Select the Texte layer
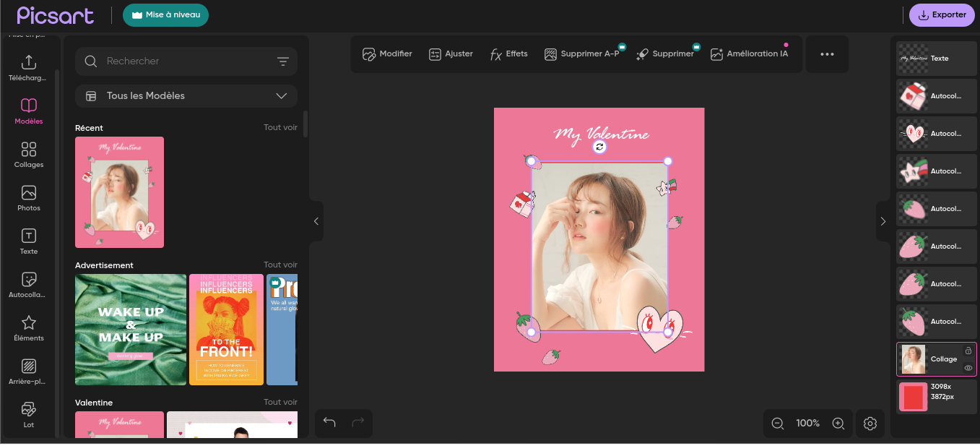 coord(937,59)
